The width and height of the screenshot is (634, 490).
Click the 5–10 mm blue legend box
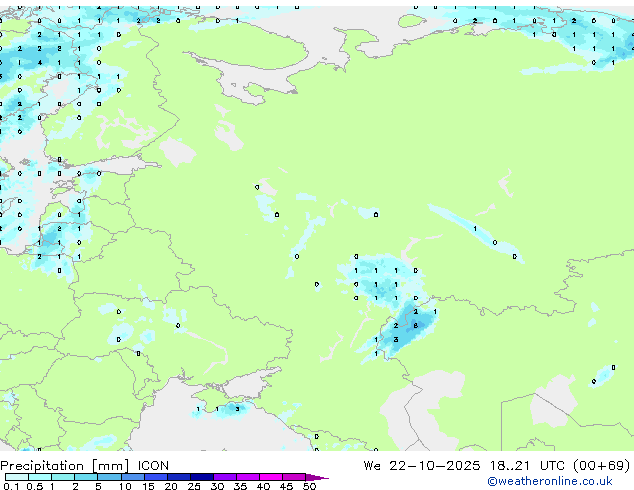[109, 477]
